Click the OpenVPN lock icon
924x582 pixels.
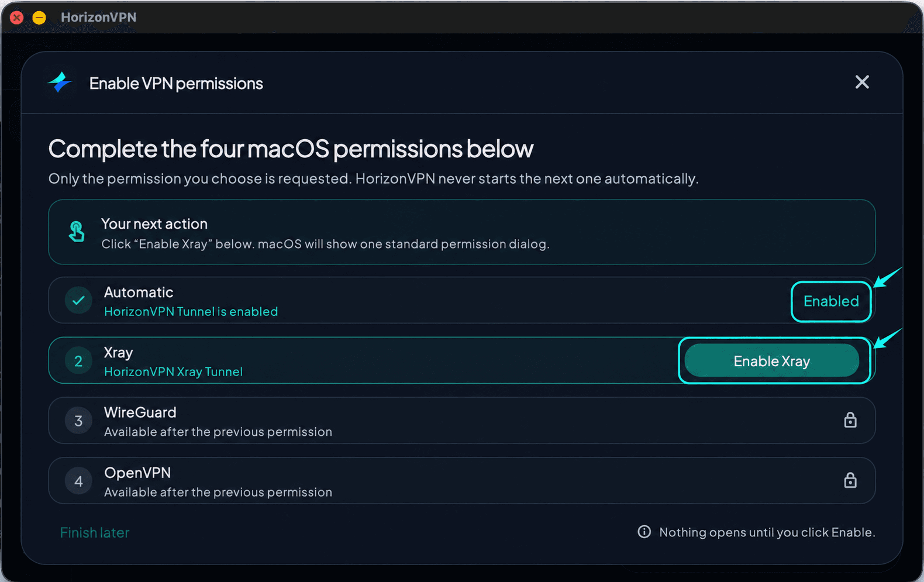coord(850,480)
